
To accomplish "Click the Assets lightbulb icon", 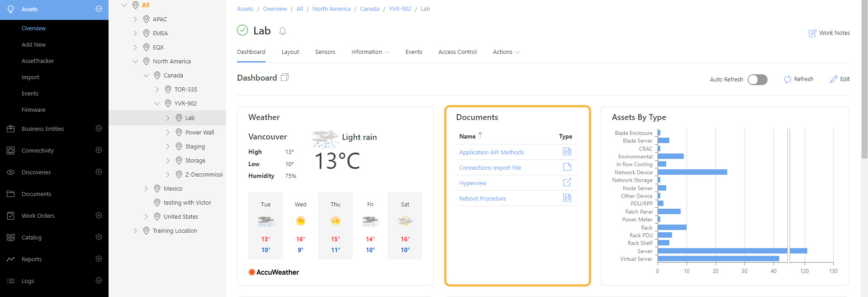I will [x=11, y=9].
